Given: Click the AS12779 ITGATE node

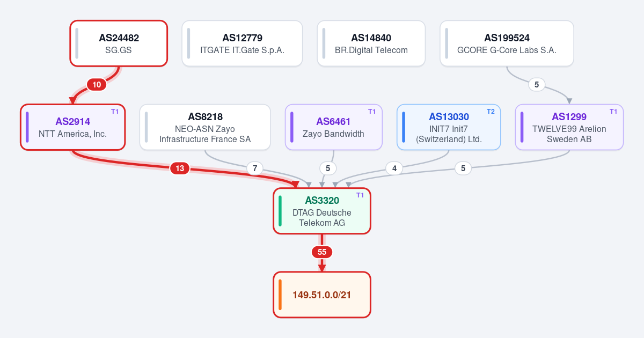Looking at the screenshot, I should tap(242, 43).
